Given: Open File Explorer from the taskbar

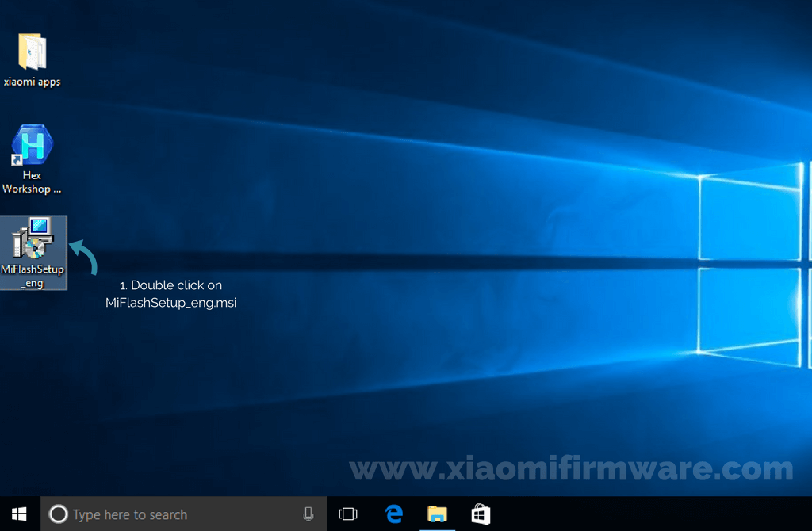Looking at the screenshot, I should (x=437, y=514).
